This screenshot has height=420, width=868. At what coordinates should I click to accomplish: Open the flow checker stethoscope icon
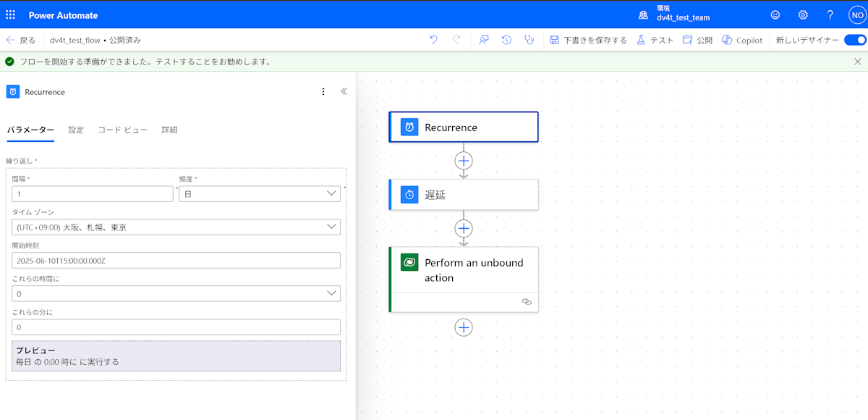(529, 41)
